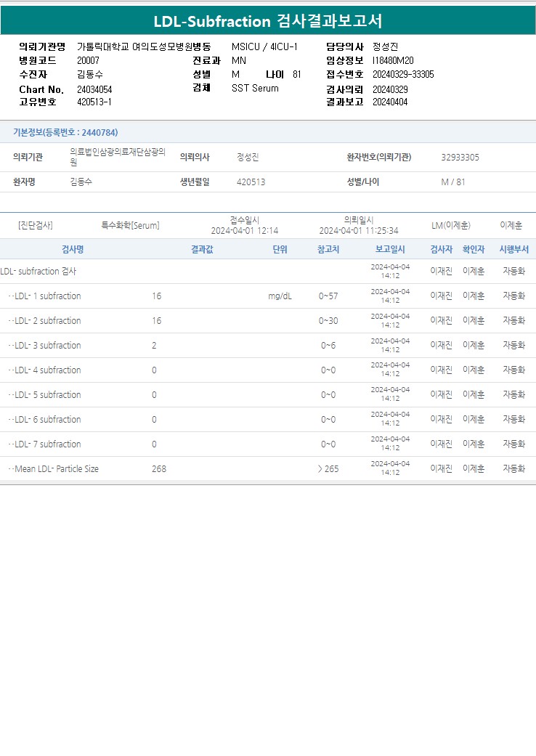Select the LDL- 7 subfraction test name
This screenshot has height=756, width=536.
(47, 444)
